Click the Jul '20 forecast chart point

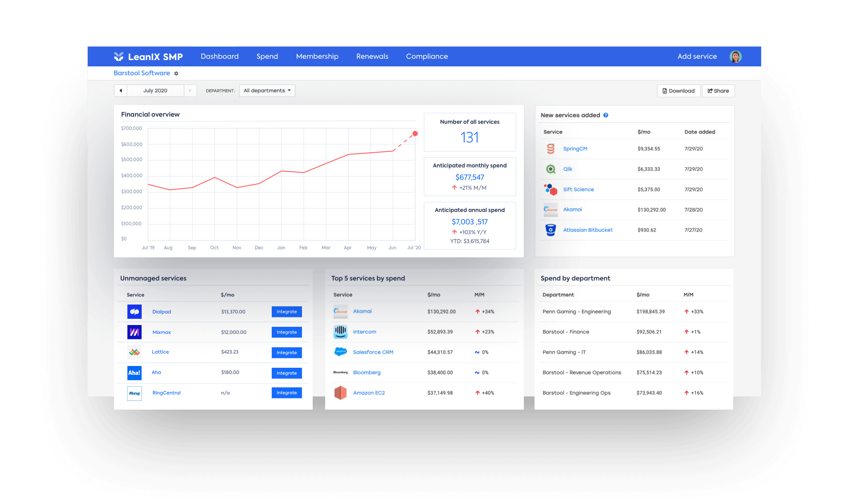point(415,134)
